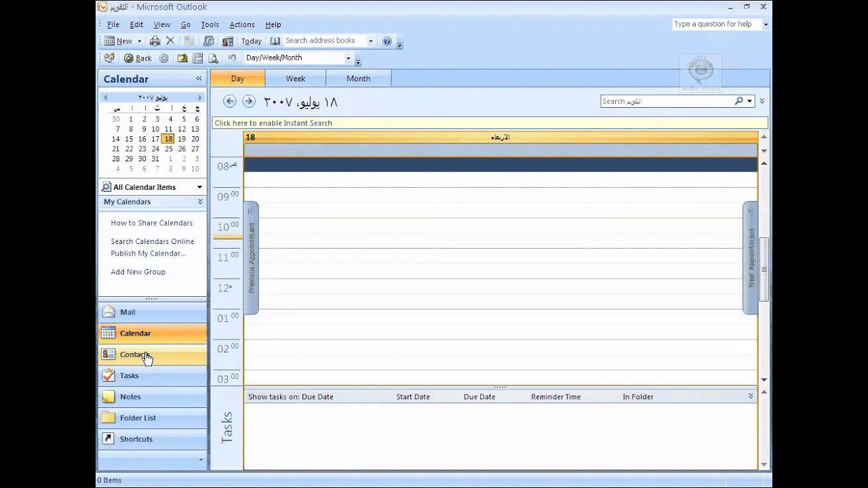Click the blue Help question mark icon

387,41
